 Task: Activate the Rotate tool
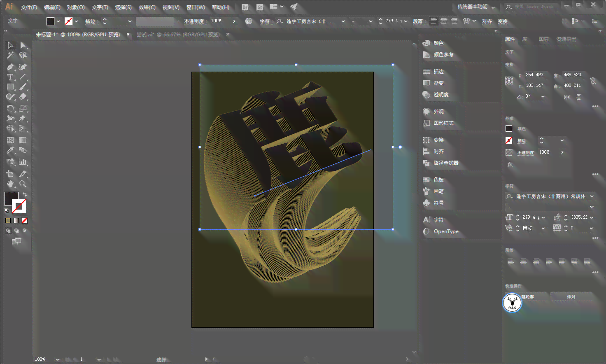pyautogui.click(x=10, y=109)
